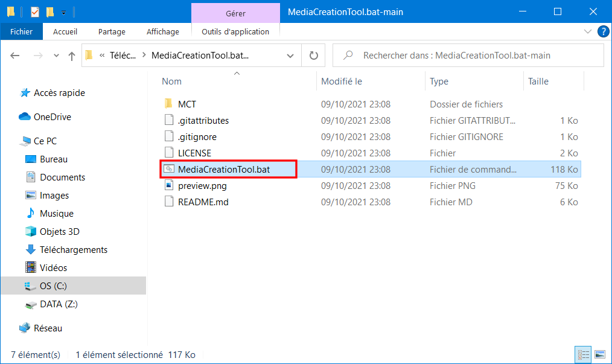Expand the ribbon with the chevron
Screen dimensions: 612x364
(588, 31)
